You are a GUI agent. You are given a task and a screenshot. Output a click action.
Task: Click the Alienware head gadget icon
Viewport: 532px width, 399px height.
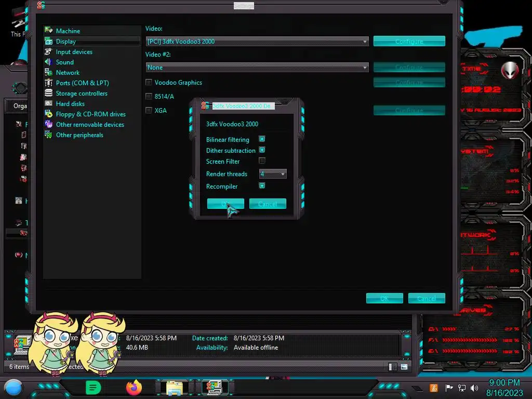(510, 70)
